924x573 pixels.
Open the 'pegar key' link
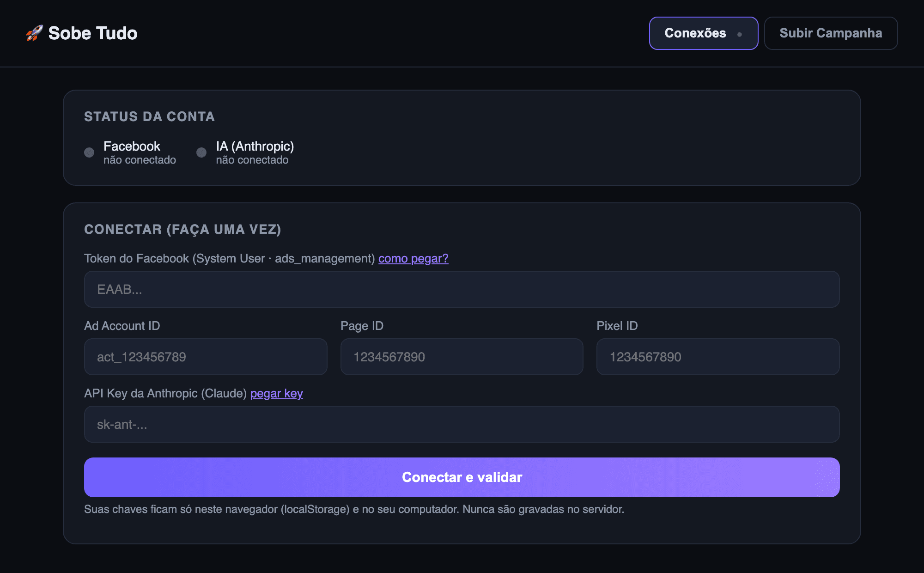click(277, 393)
